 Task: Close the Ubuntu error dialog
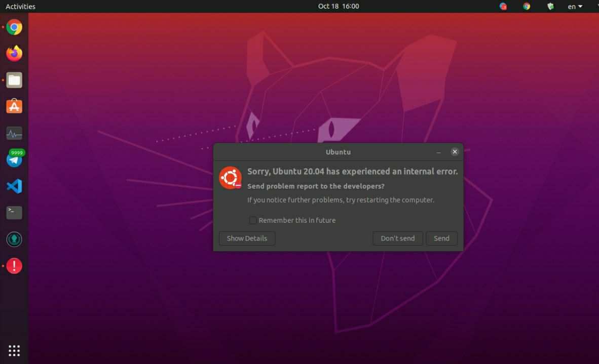455,152
